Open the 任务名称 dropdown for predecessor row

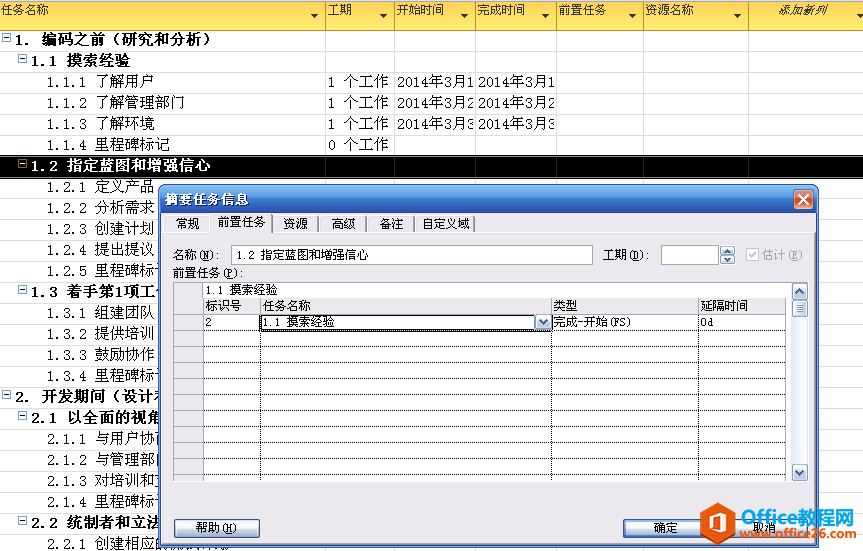point(543,323)
